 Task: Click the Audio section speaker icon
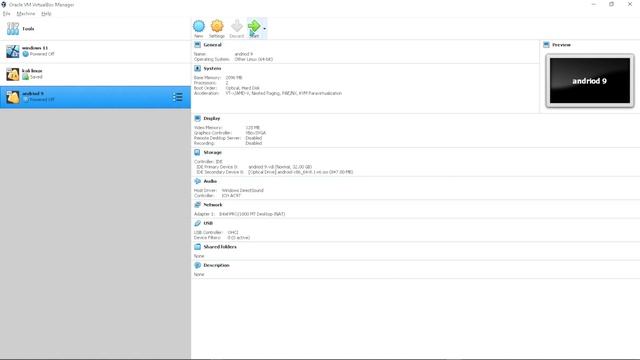[x=198, y=181]
